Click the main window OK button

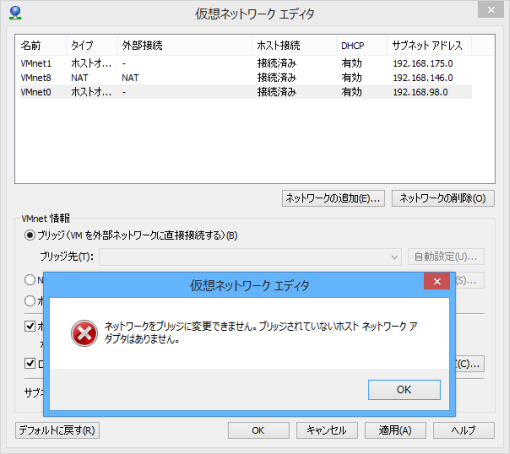259,430
